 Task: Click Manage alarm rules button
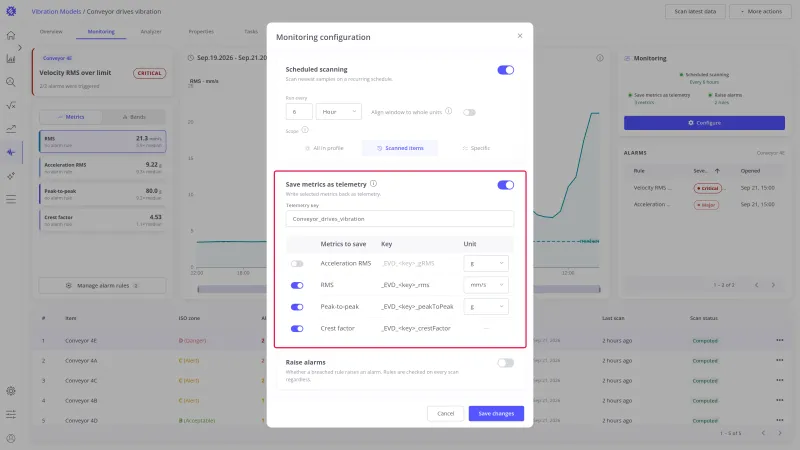point(103,286)
